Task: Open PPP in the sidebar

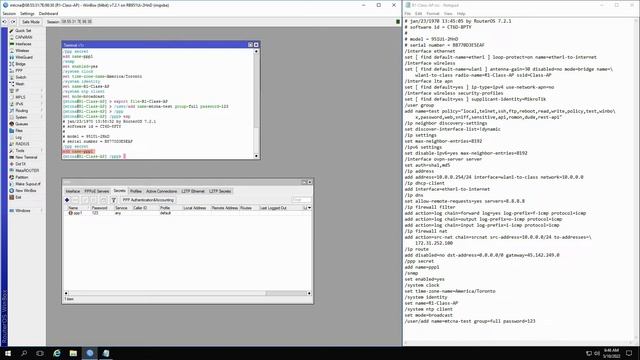Action: pos(19,71)
